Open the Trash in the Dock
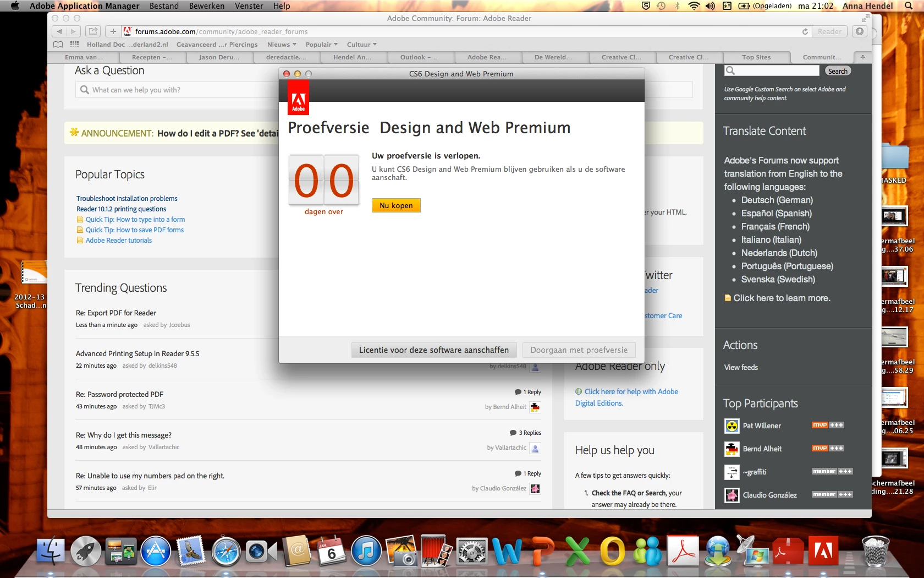The image size is (924, 578). click(875, 551)
